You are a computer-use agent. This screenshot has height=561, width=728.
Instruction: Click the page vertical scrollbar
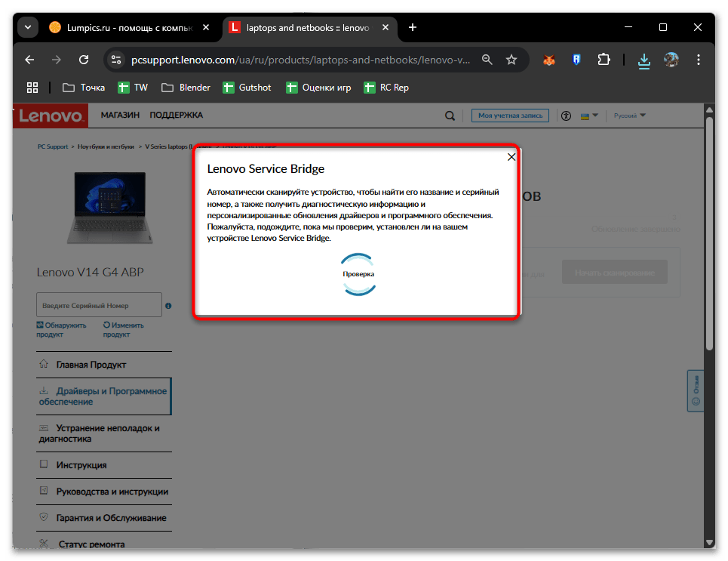tap(709, 233)
